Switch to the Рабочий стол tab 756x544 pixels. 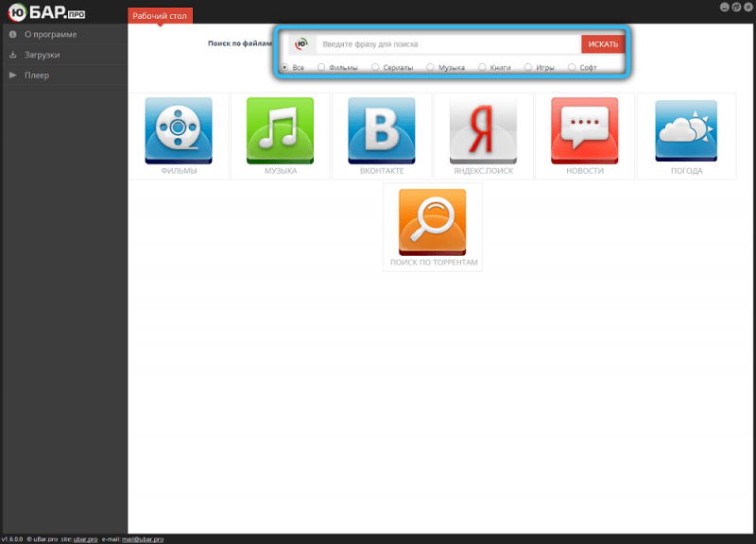[x=160, y=15]
